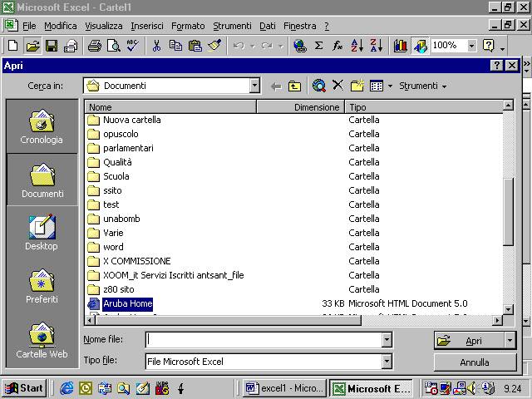This screenshot has height=399, width=532.
Task: Open the Strumenti dropdown in dialog
Action: [423, 86]
